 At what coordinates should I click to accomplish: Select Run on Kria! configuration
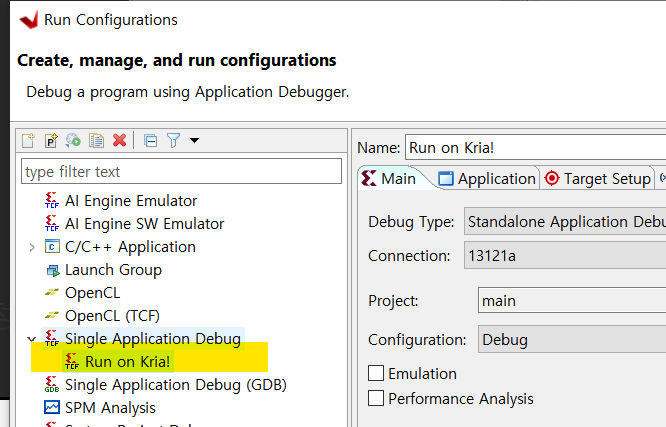click(x=127, y=362)
